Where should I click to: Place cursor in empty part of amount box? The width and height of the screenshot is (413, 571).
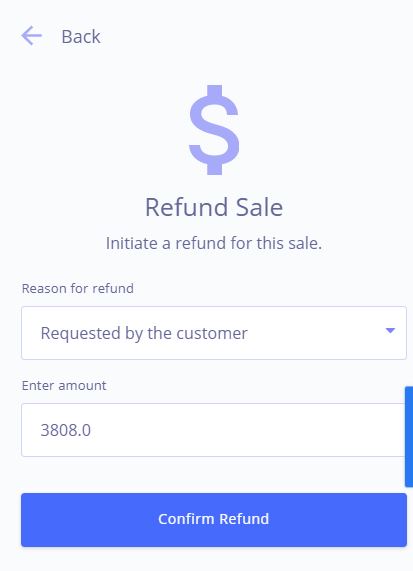(x=248, y=430)
